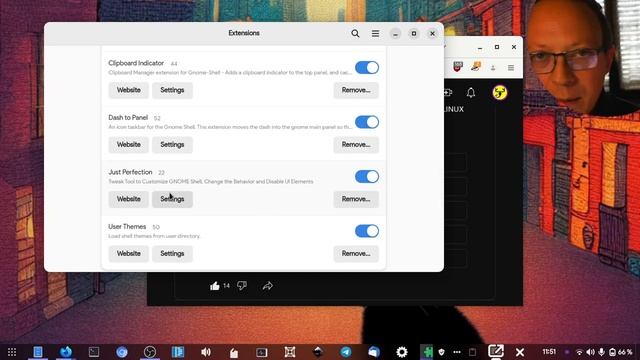Click the uBlock shield icon in the browser toolbar

tap(458, 67)
